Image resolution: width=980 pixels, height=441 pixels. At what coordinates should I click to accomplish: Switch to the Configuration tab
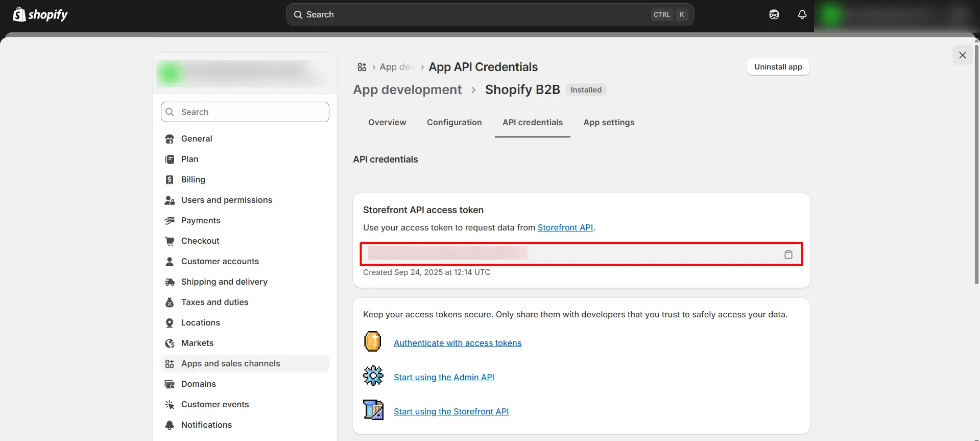pos(455,123)
